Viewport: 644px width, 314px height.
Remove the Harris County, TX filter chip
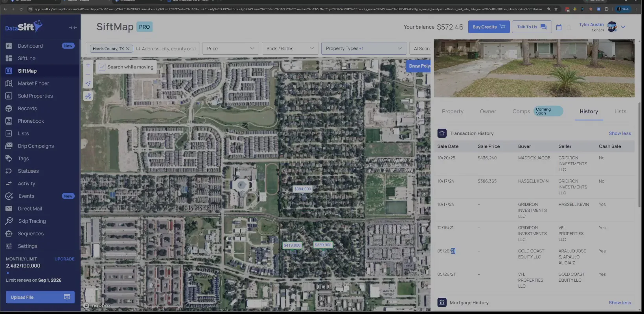[x=128, y=49]
